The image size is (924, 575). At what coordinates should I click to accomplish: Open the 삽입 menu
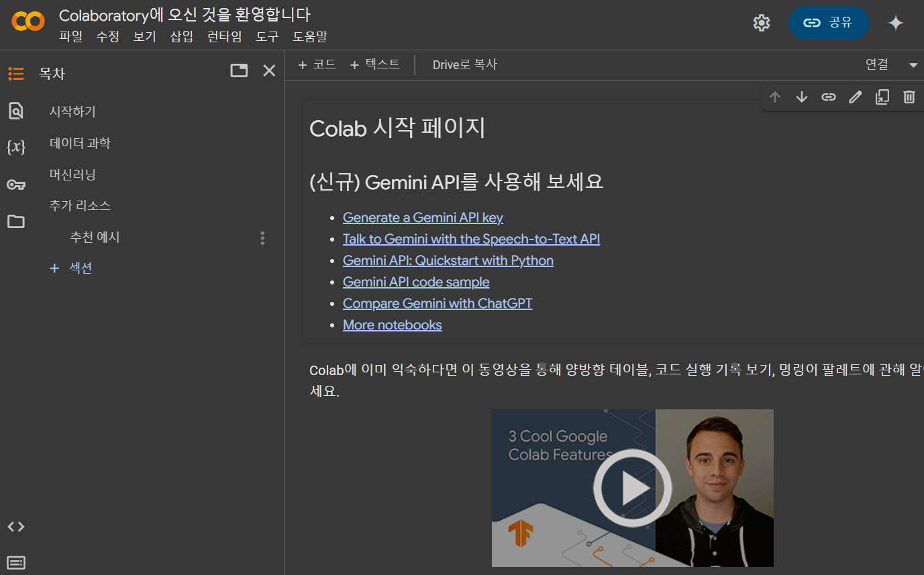tap(182, 37)
